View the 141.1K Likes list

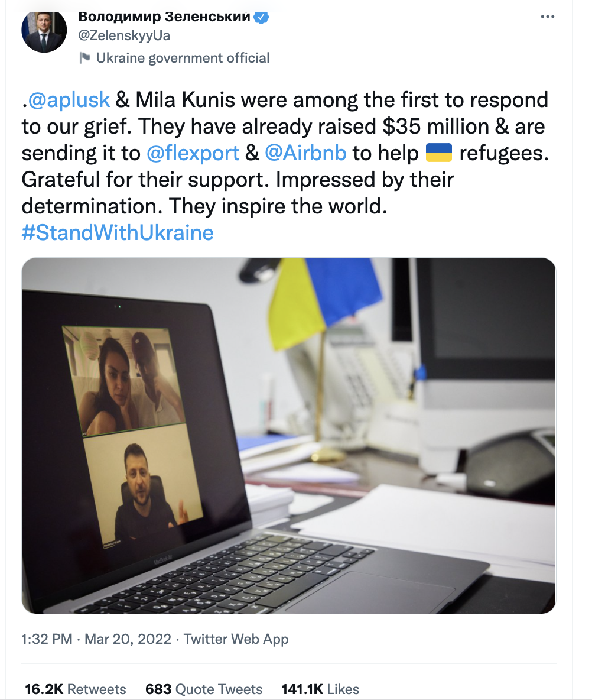pyautogui.click(x=320, y=689)
